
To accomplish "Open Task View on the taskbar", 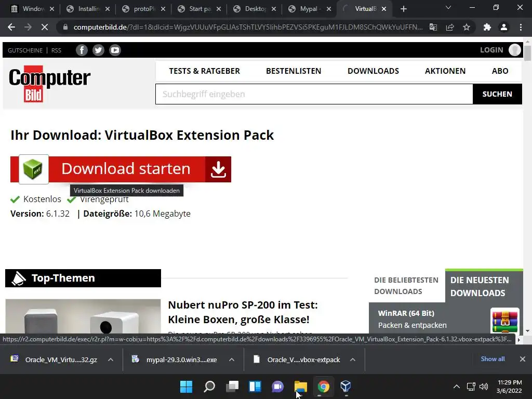I will tap(232, 387).
